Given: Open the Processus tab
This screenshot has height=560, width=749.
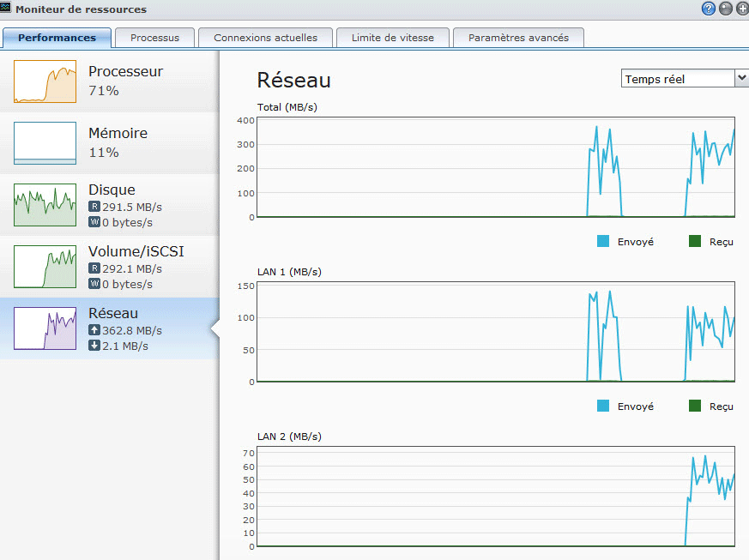Looking at the screenshot, I should tap(154, 38).
